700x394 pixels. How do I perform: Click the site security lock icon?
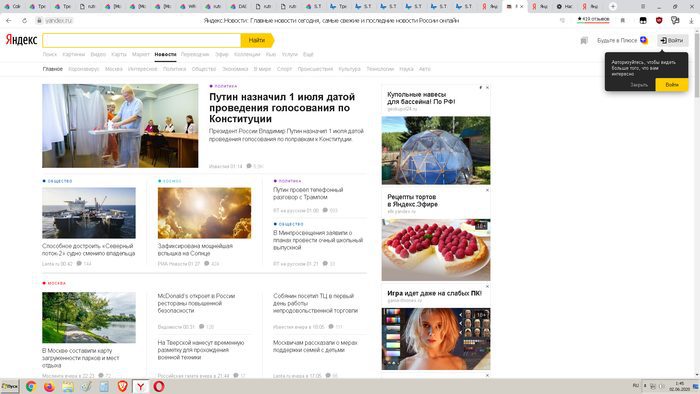click(39, 21)
